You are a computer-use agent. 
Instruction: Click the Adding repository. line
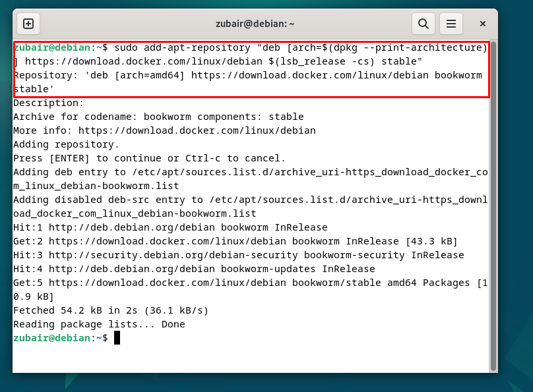point(67,144)
